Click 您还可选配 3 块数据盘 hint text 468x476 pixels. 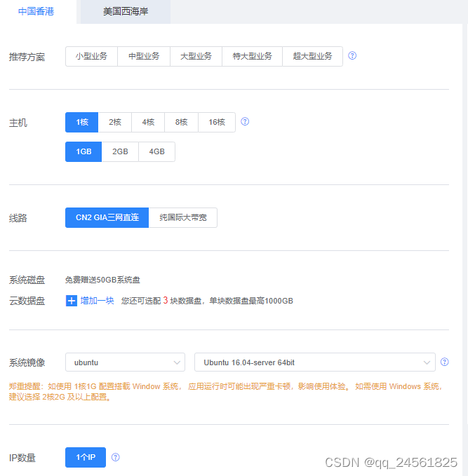pos(207,301)
